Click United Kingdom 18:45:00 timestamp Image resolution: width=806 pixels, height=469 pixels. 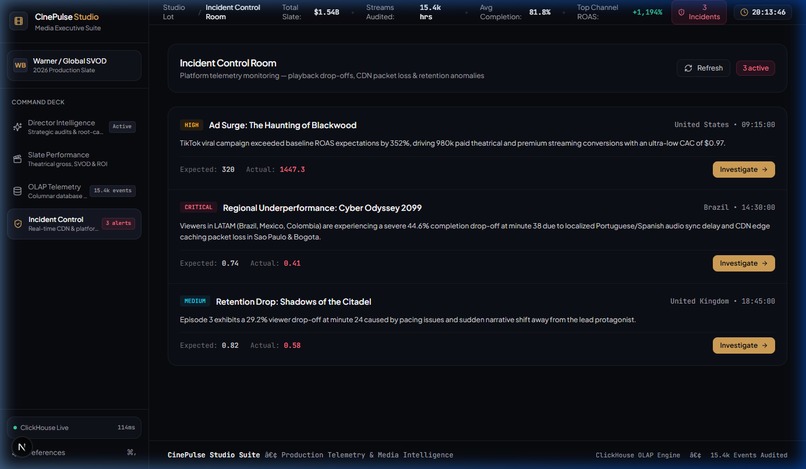click(x=722, y=301)
